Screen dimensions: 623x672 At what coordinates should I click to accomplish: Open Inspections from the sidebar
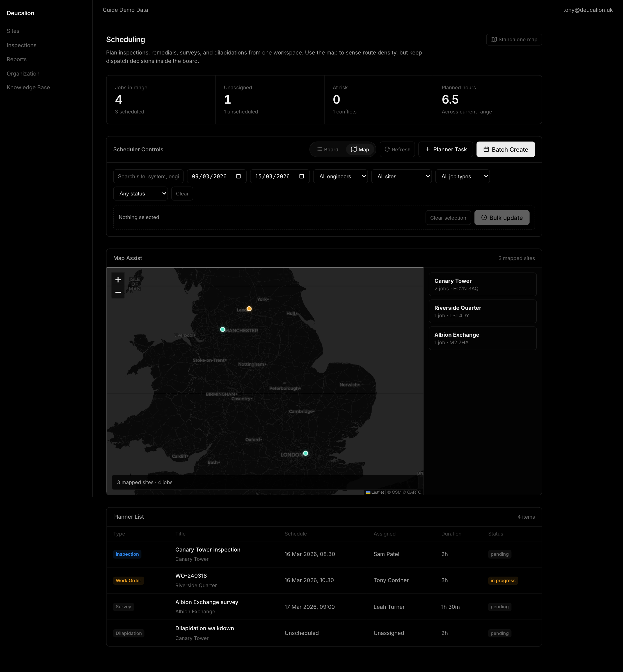point(22,45)
